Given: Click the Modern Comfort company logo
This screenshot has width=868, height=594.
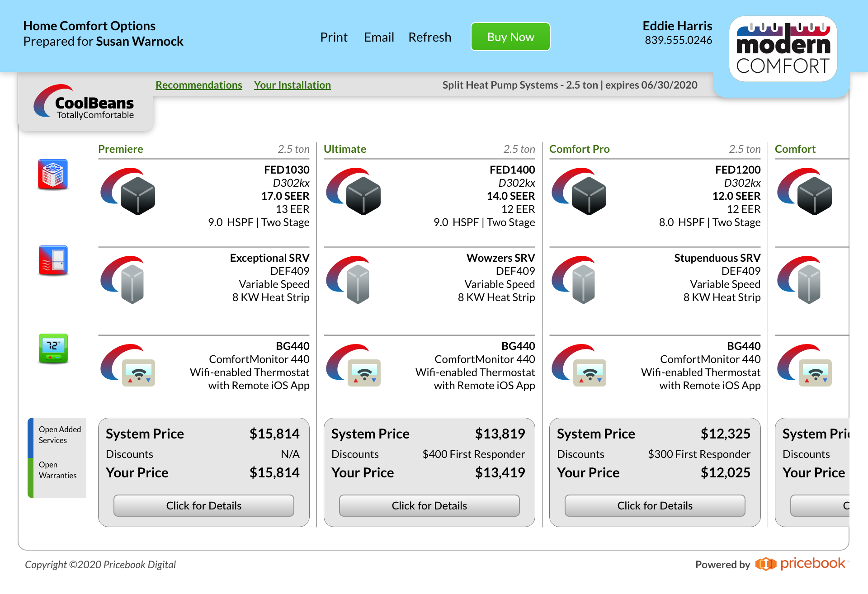Looking at the screenshot, I should point(783,49).
